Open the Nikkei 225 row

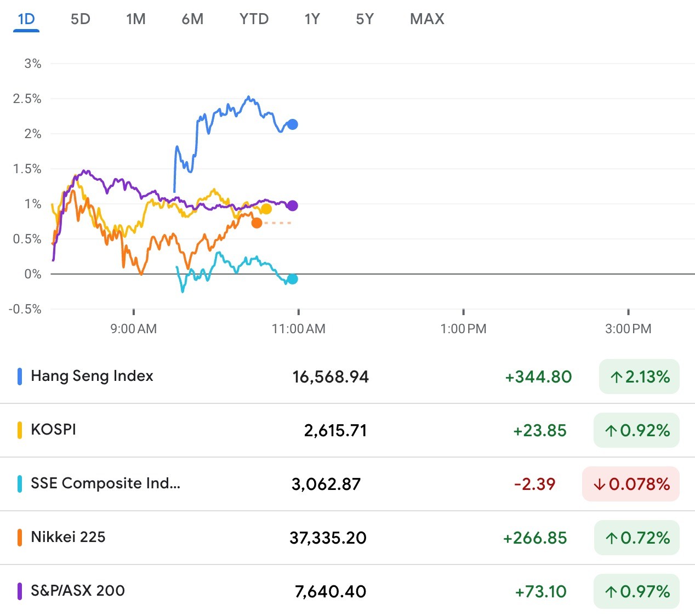[x=347, y=538]
